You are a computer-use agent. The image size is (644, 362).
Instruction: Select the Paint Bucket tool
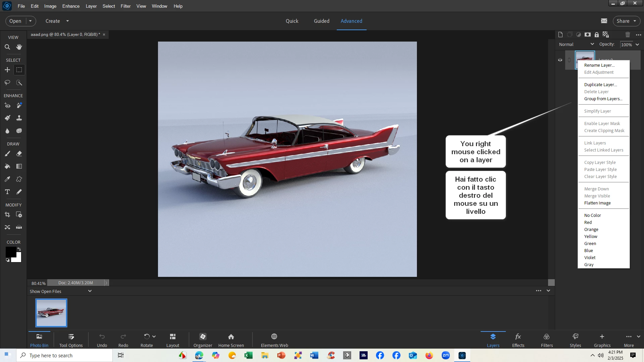[7, 167]
